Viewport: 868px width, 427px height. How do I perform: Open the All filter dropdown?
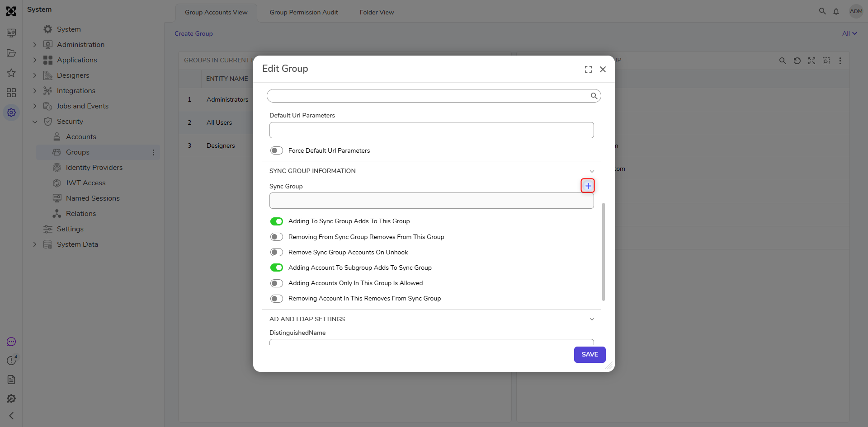click(849, 33)
